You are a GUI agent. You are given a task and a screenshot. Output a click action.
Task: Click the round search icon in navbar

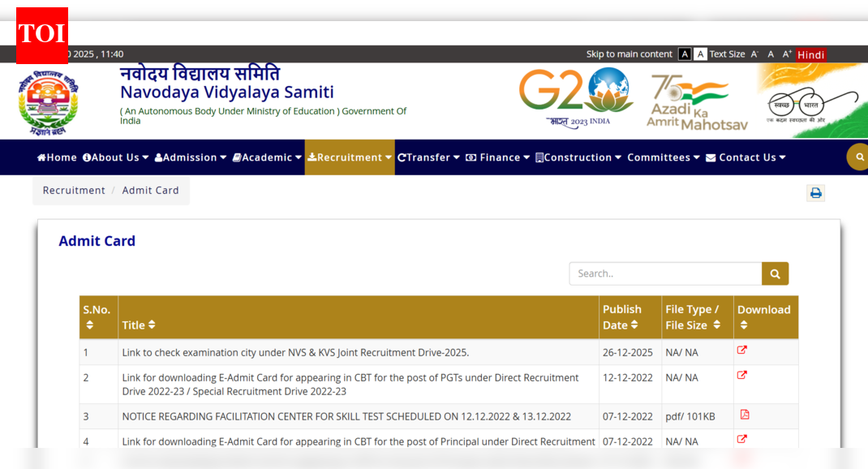pos(858,157)
